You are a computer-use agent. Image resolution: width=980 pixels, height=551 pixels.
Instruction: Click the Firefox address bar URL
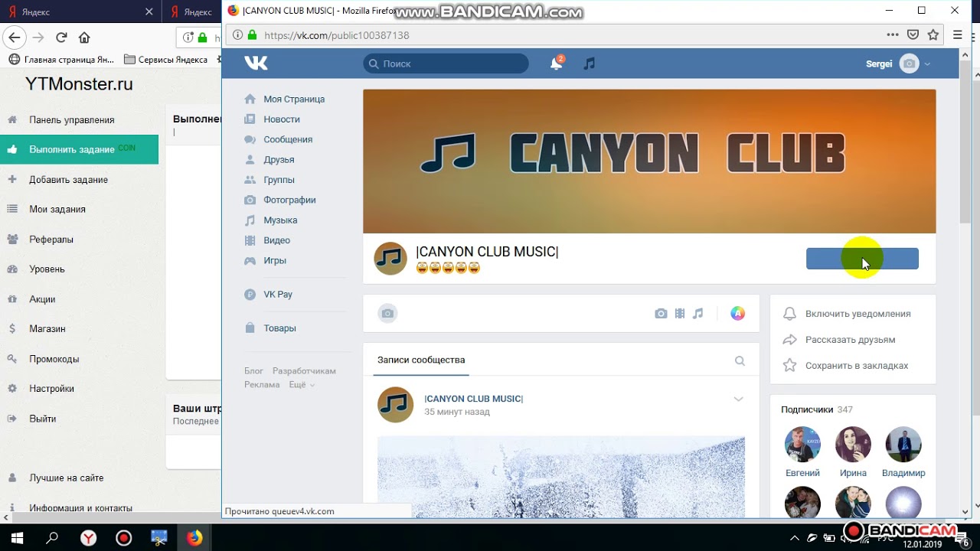point(336,35)
